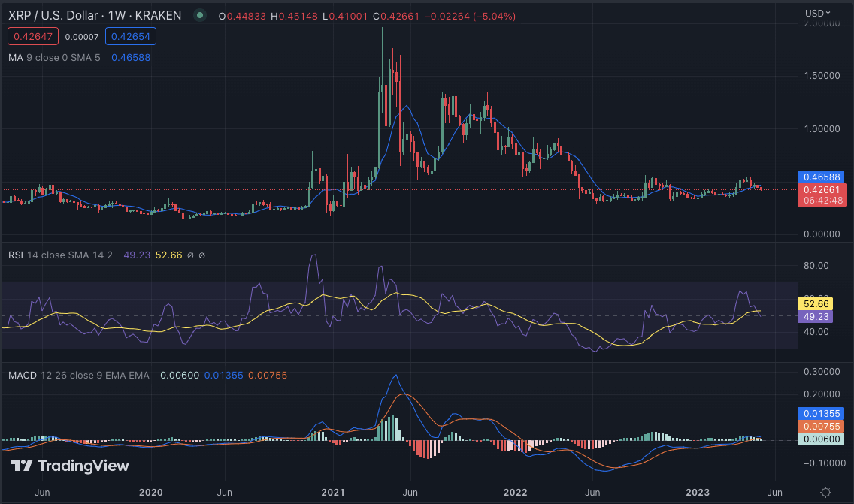Click the 1.00000 price scale label
Screen dimensions: 854x504
click(822, 129)
